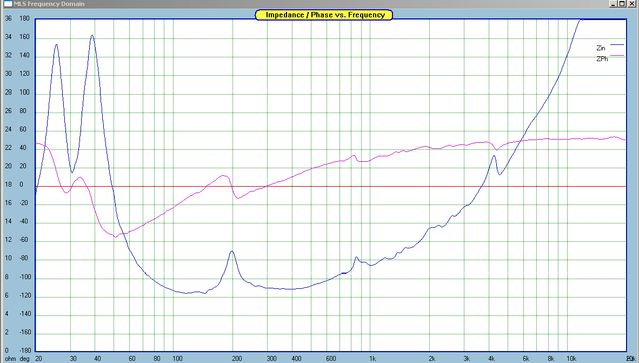Click the deg axis unit label
The width and height of the screenshot is (639, 363).
pyautogui.click(x=25, y=359)
